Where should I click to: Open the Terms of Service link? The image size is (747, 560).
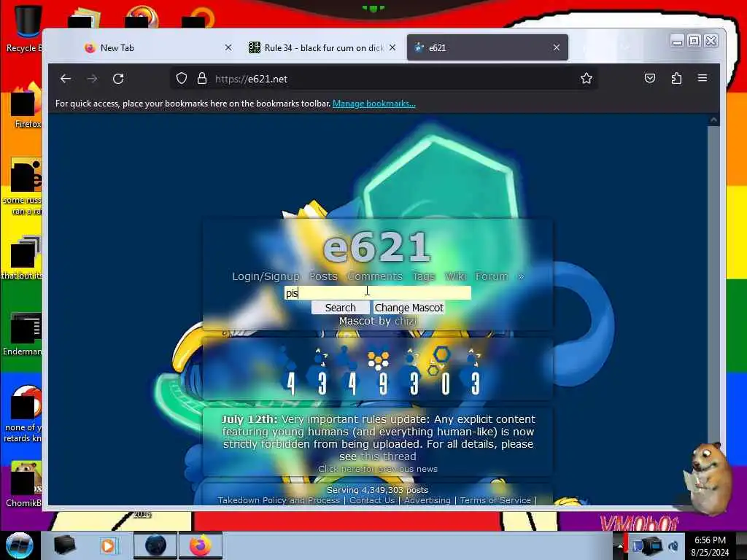pos(495,500)
